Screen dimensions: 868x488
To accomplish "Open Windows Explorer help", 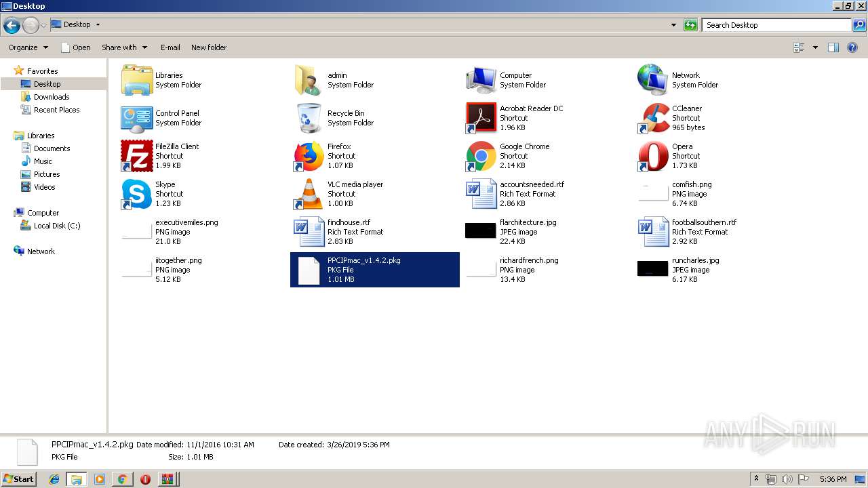I will [x=854, y=47].
